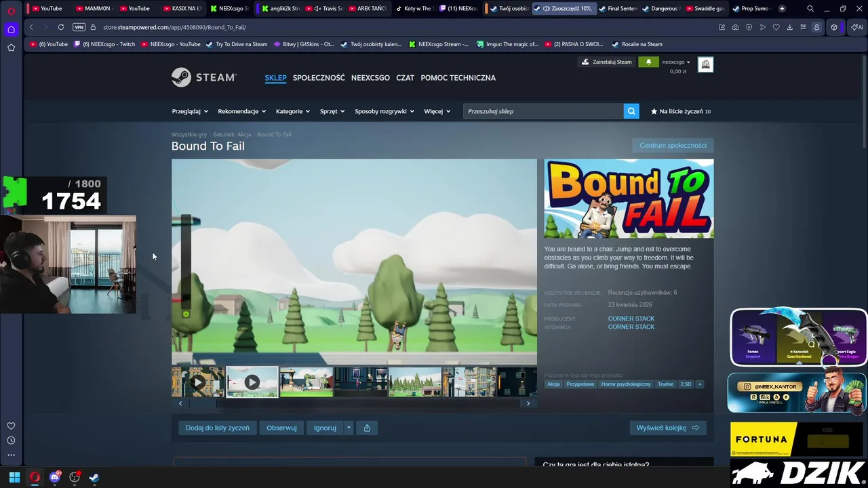868x488 pixels.
Task: Click Dodaj do listy życzeń button
Action: pyautogui.click(x=218, y=428)
